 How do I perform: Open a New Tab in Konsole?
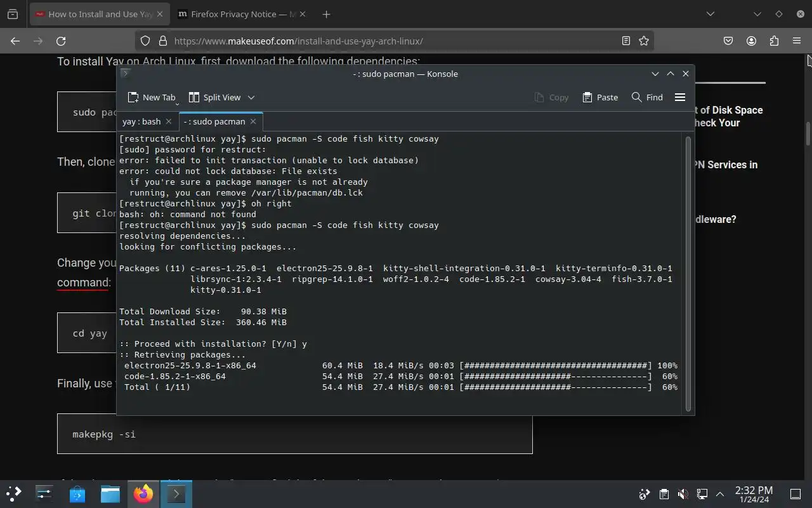151,97
